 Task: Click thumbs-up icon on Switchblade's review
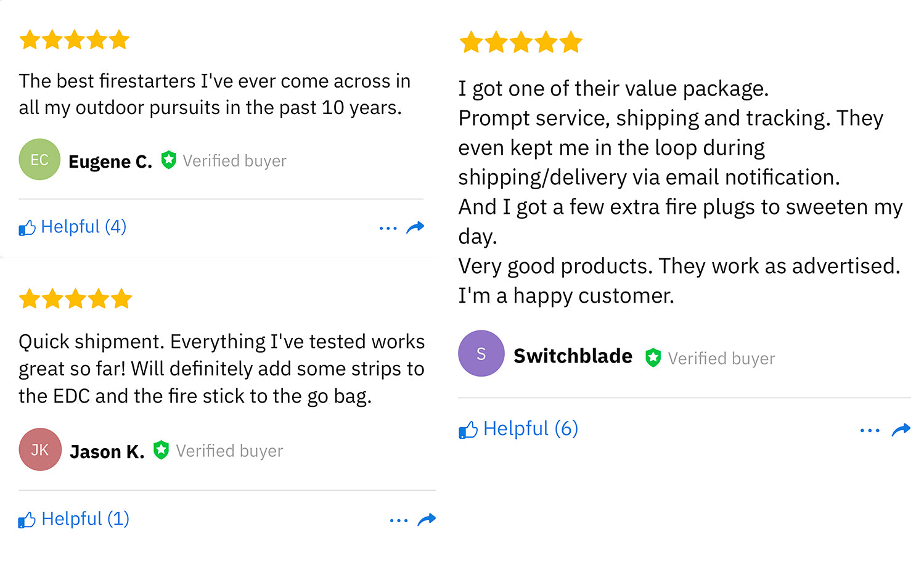pyautogui.click(x=468, y=430)
